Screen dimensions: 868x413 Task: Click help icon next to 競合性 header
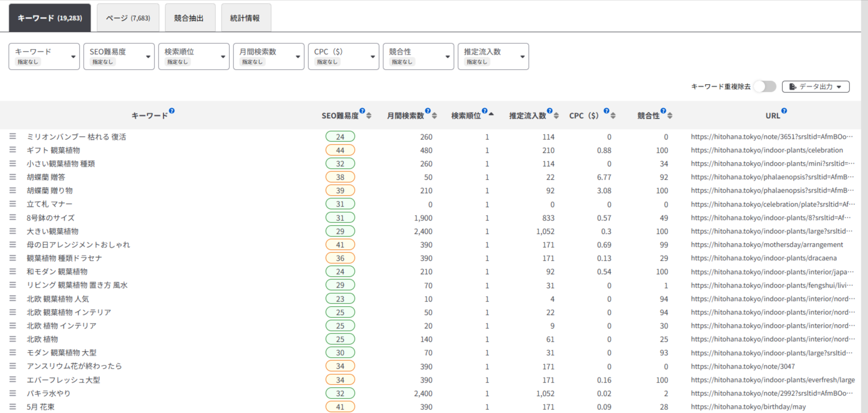[x=664, y=111]
